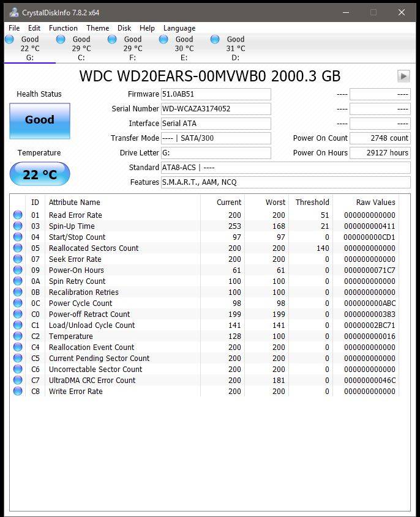
Task: Open the Disk menu
Action: [x=124, y=28]
